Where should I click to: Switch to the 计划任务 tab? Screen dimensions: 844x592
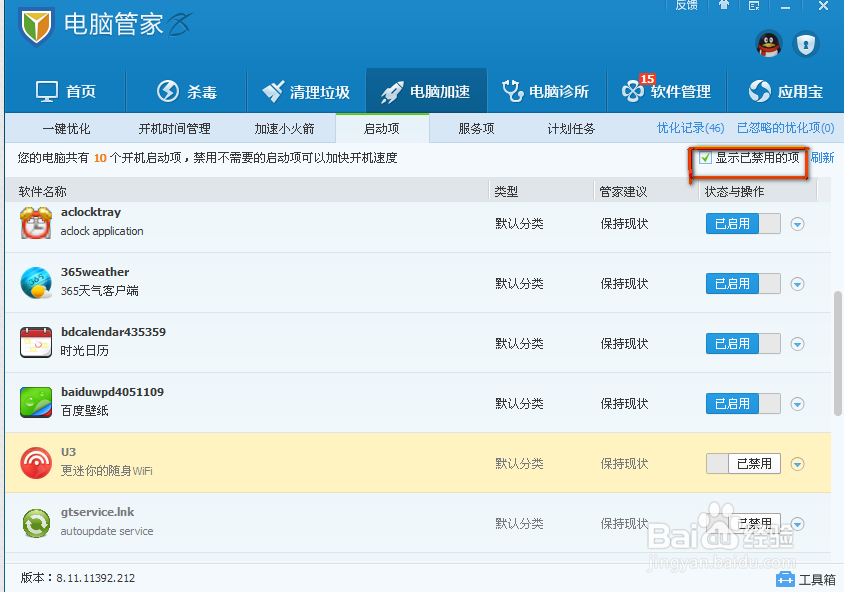pos(571,129)
